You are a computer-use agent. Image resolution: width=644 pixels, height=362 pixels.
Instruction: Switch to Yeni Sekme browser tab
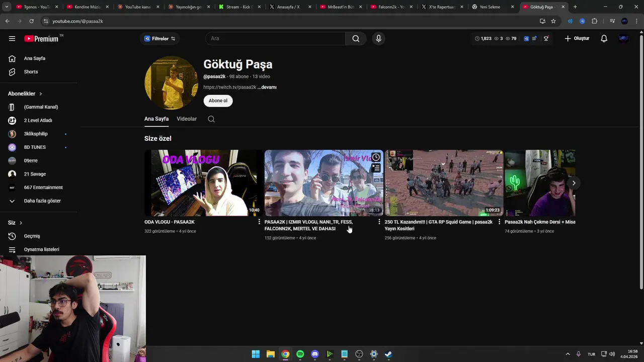pyautogui.click(x=493, y=7)
